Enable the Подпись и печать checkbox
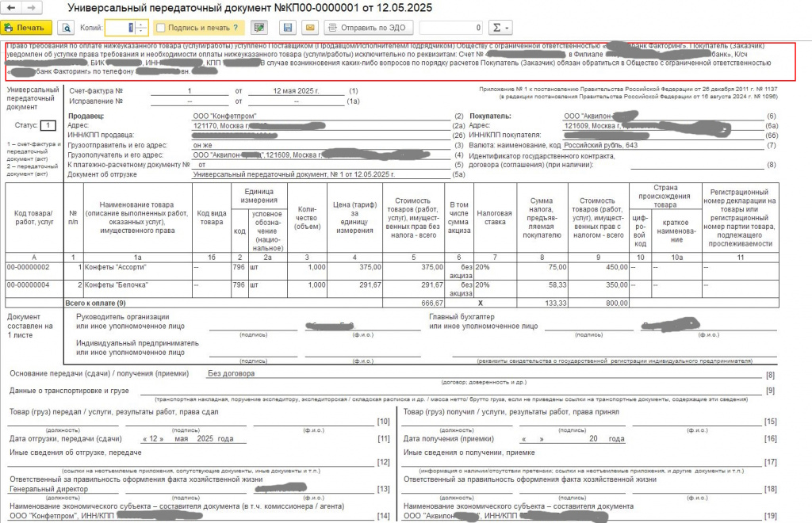Screen dimensions: 812x523 [161, 28]
